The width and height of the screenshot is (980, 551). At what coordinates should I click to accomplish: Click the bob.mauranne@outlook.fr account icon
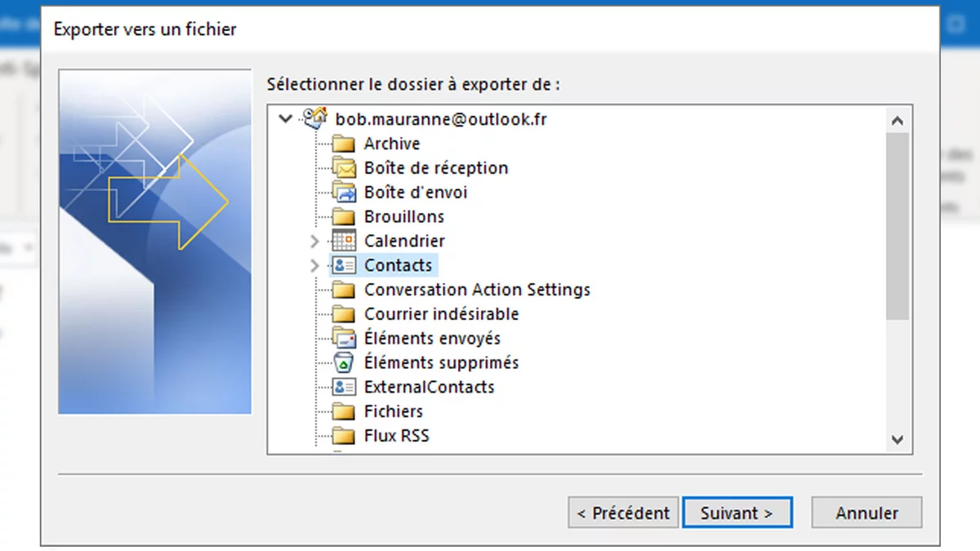(x=314, y=119)
